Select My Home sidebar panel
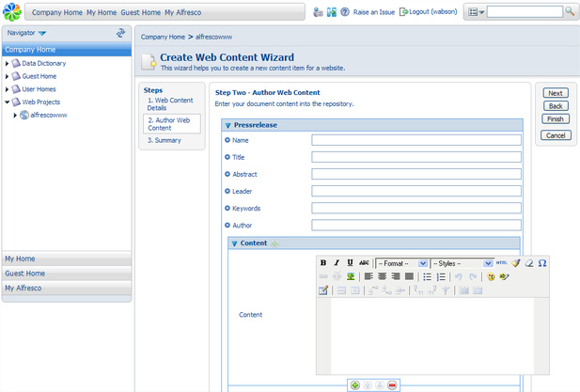580x392 pixels. 67,259
